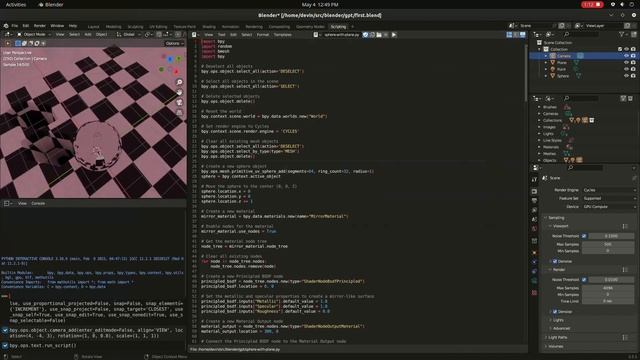Image resolution: width=640 pixels, height=360 pixels.
Task: Click the Add menu in 3D viewport header
Action: [88, 35]
